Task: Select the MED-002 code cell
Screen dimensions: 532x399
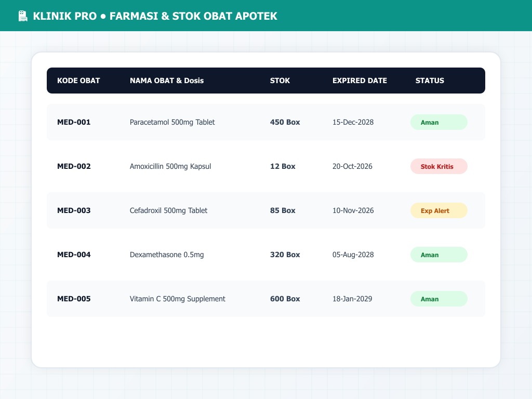Action: 74,166
